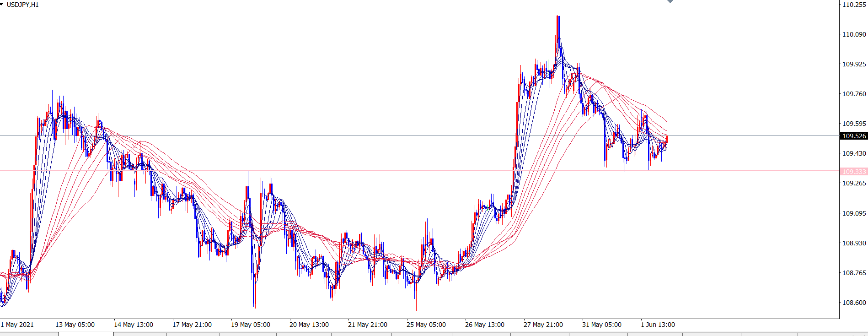Image resolution: width=868 pixels, height=336 pixels.
Task: Click the 31 May 05:00 time label
Action: (x=602, y=325)
